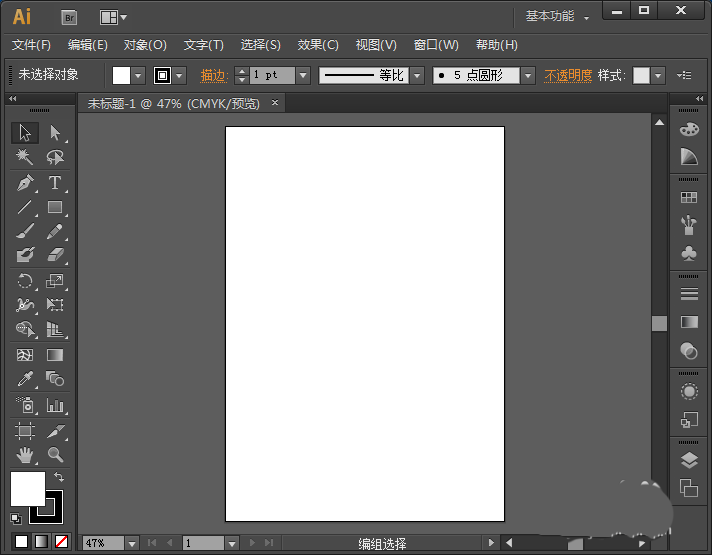Viewport: 712px width, 555px height.
Task: Open the Artboards panel icon
Action: tap(689, 488)
